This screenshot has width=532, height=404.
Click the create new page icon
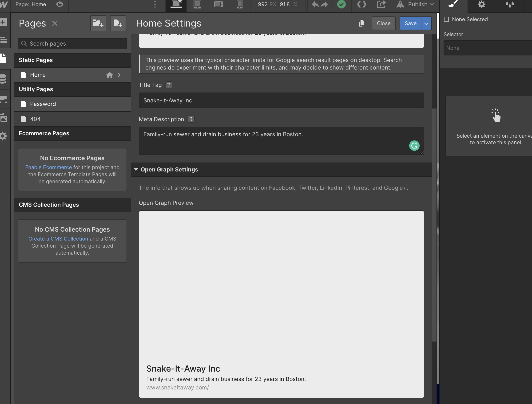(118, 23)
